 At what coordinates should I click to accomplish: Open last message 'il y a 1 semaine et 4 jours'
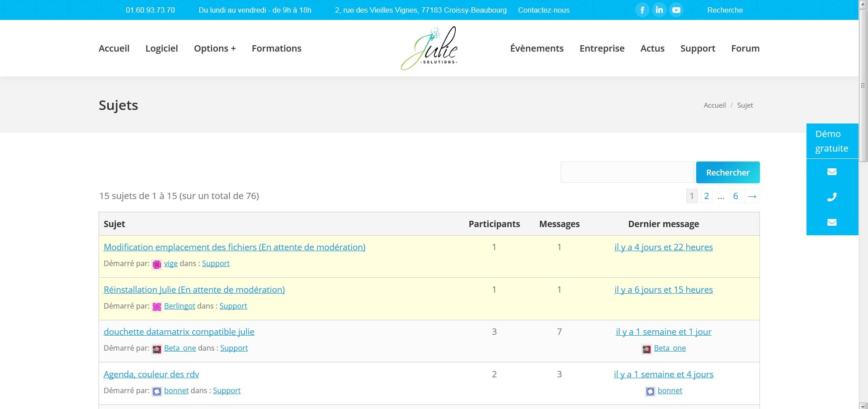click(664, 374)
